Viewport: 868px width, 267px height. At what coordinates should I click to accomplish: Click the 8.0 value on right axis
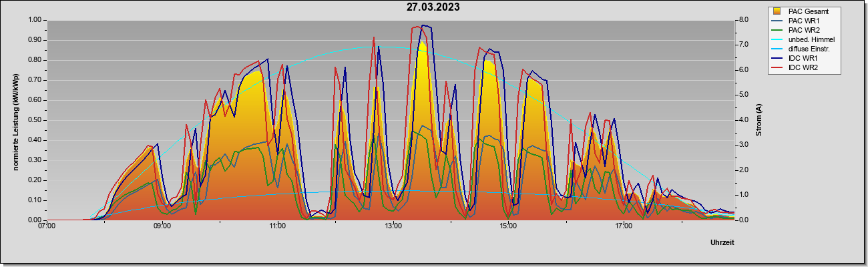click(x=743, y=20)
